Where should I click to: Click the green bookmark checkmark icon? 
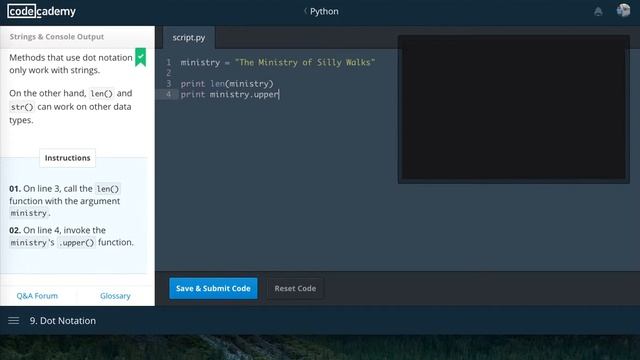click(140, 58)
